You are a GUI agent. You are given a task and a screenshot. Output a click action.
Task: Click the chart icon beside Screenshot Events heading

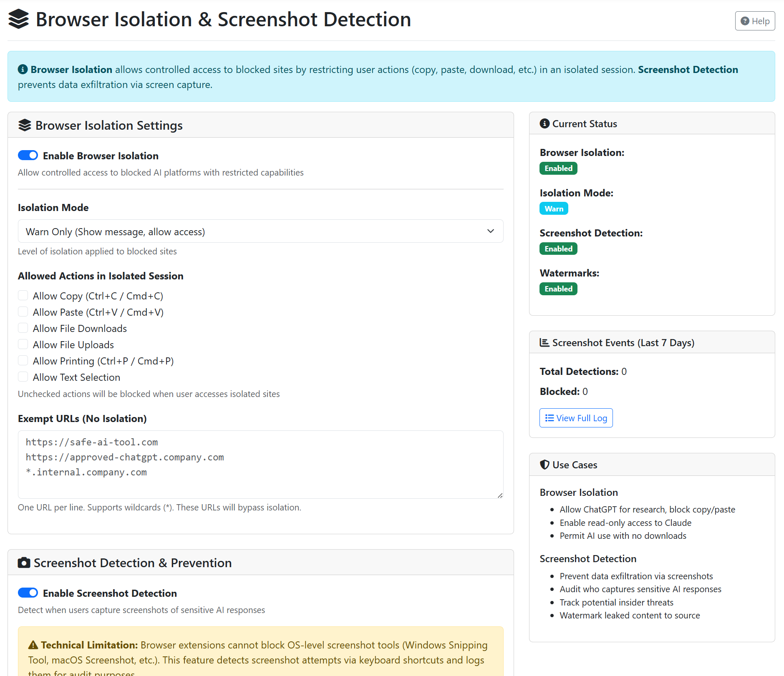[545, 342]
